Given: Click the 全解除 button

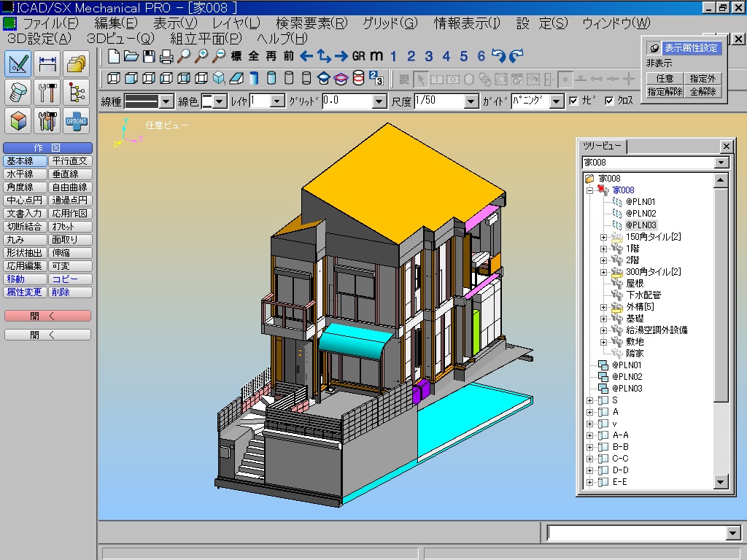Looking at the screenshot, I should point(703,92).
